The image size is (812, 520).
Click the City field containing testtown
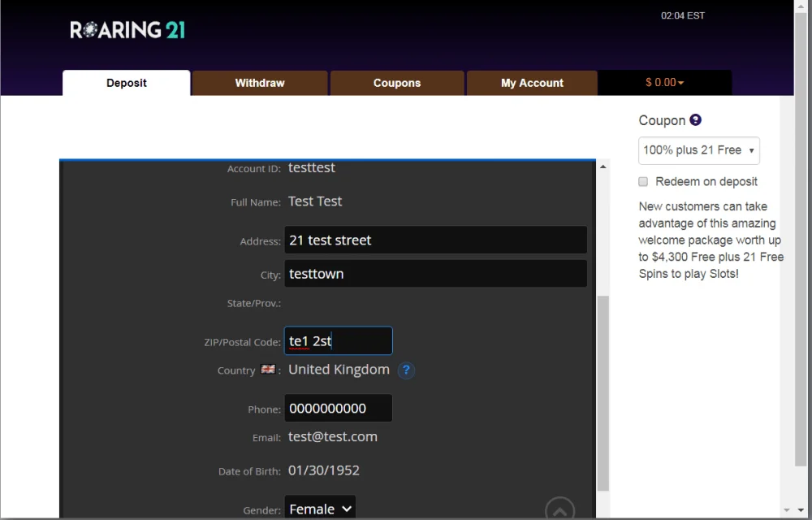(x=435, y=274)
